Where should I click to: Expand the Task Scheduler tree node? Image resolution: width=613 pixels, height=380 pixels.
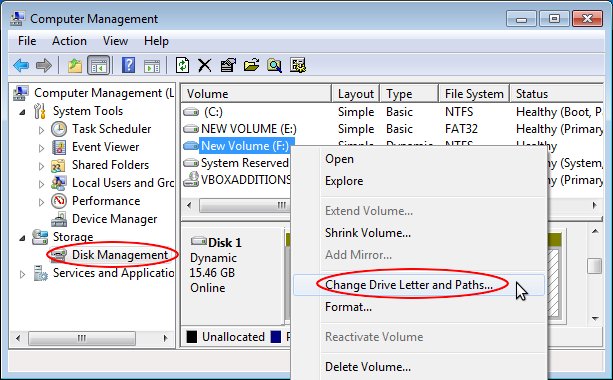(41, 130)
